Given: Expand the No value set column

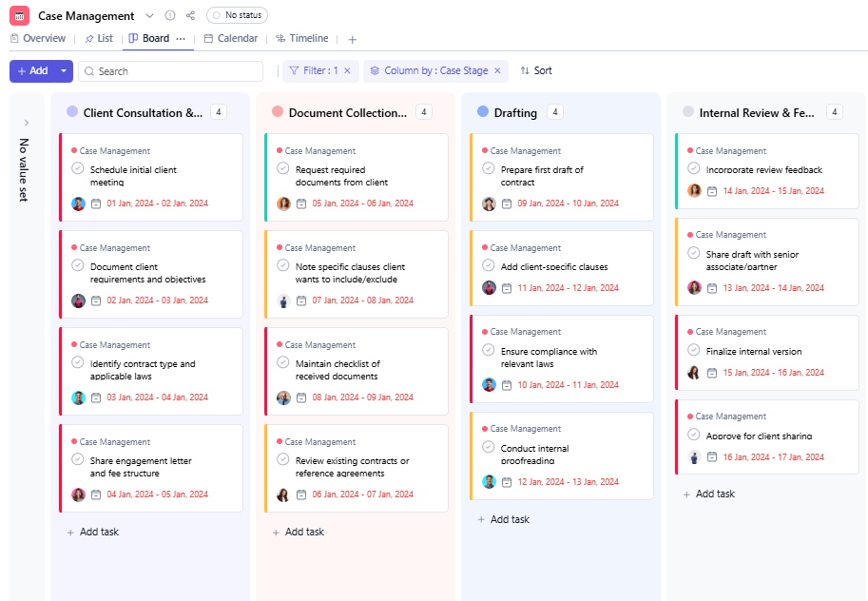Looking at the screenshot, I should 27,122.
